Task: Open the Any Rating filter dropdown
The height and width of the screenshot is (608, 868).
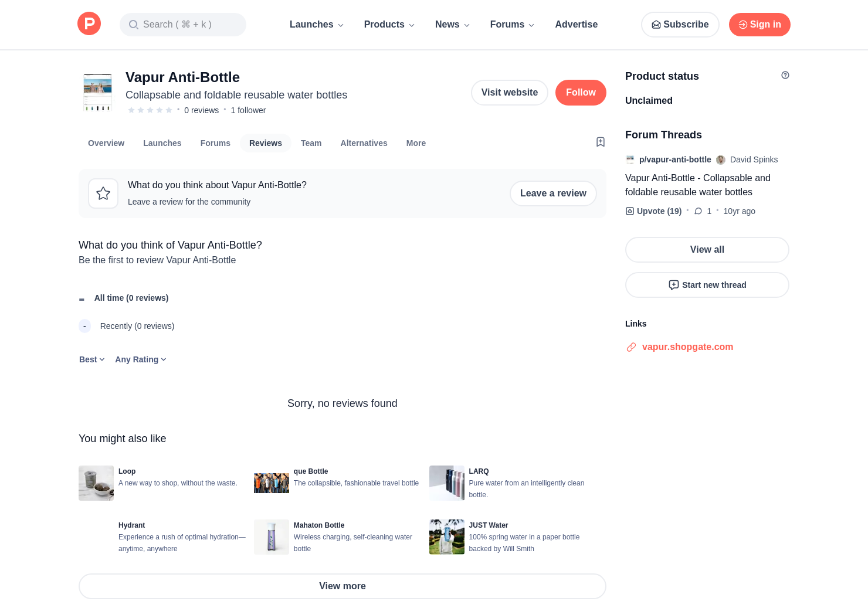Action: (x=141, y=359)
